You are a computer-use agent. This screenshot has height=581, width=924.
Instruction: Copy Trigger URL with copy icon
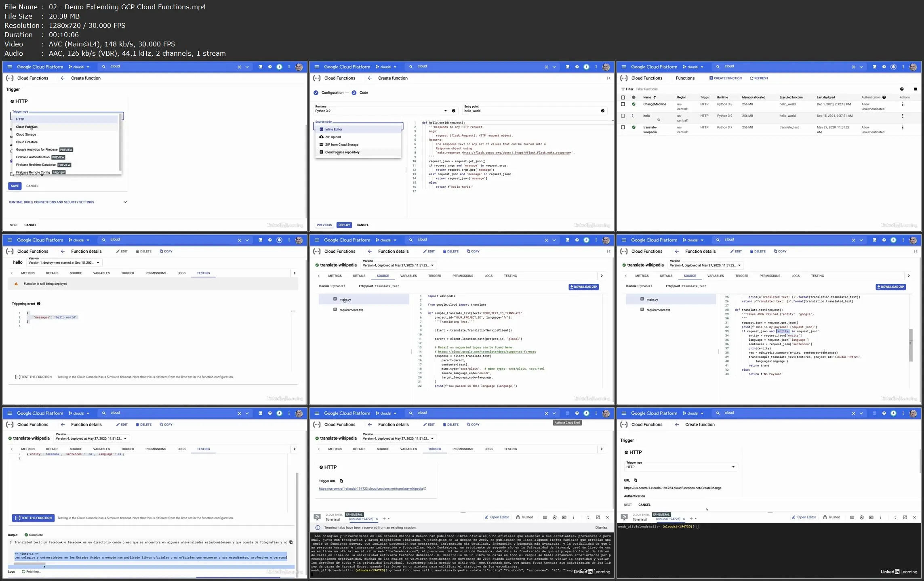pyautogui.click(x=341, y=481)
